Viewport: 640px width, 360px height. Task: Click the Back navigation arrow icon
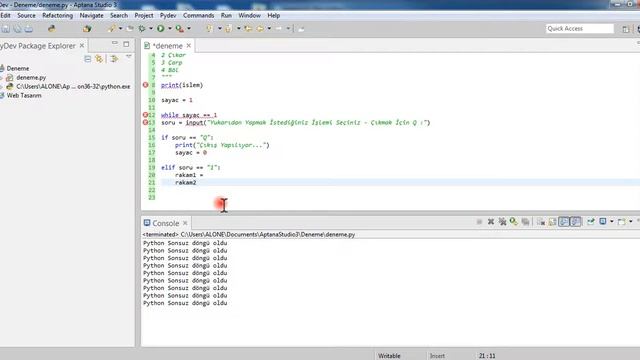pos(260,29)
